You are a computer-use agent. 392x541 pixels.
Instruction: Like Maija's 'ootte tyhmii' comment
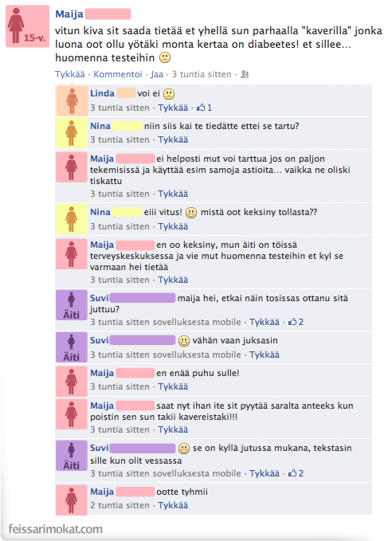tap(173, 505)
